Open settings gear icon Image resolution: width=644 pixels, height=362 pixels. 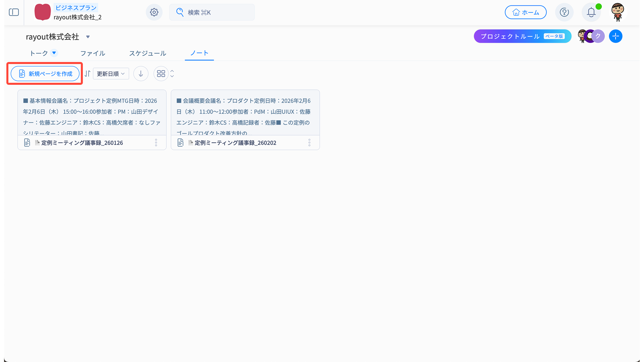coord(154,12)
